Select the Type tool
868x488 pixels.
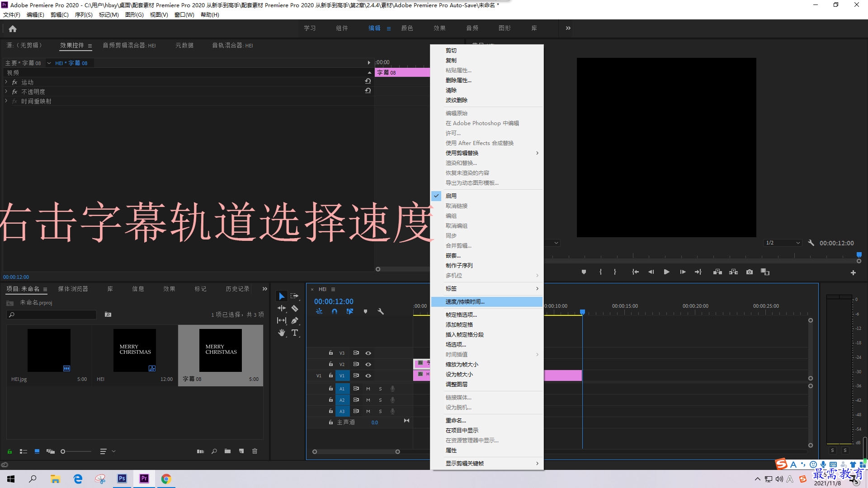(295, 333)
